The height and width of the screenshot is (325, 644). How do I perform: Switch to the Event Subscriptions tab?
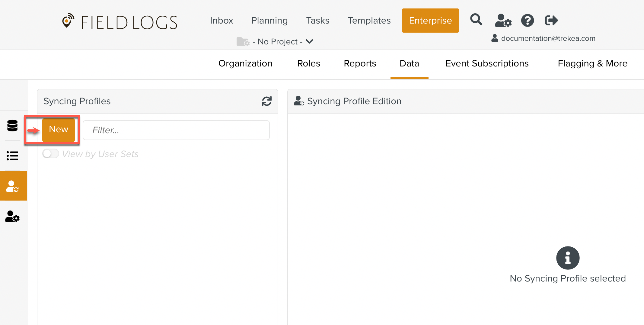click(x=487, y=63)
